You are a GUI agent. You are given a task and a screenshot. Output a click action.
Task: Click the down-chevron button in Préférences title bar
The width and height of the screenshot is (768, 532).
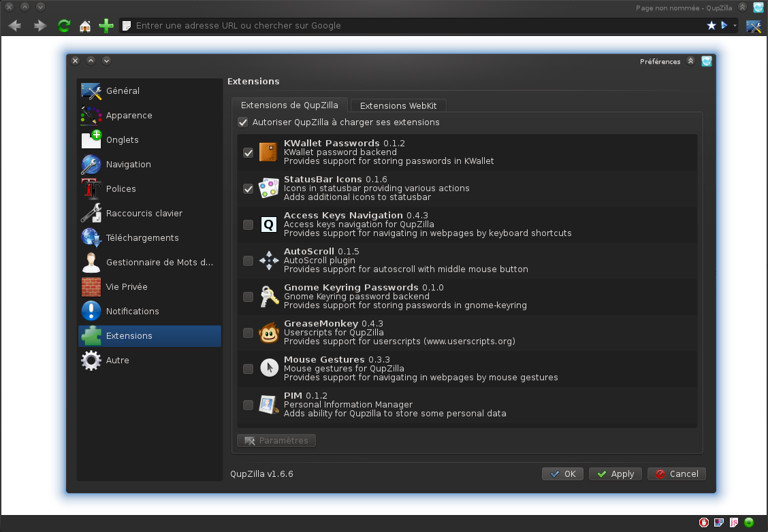click(x=106, y=61)
